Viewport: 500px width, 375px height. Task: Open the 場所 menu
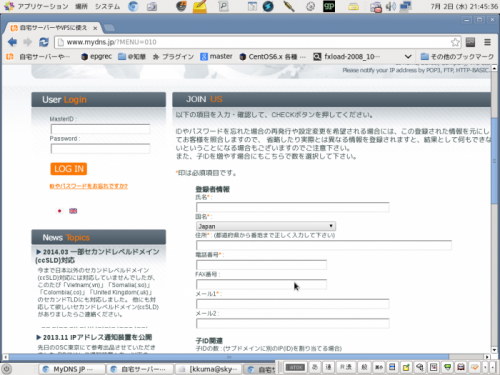81,6
